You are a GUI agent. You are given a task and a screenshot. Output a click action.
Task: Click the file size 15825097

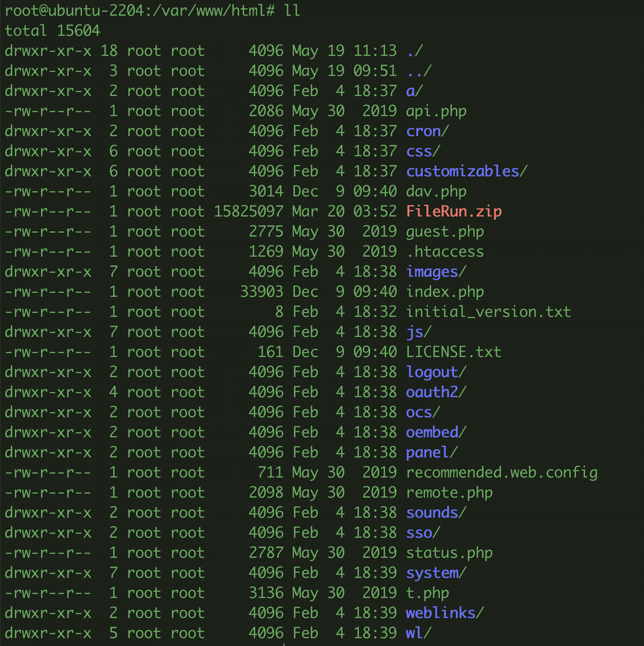click(x=248, y=212)
